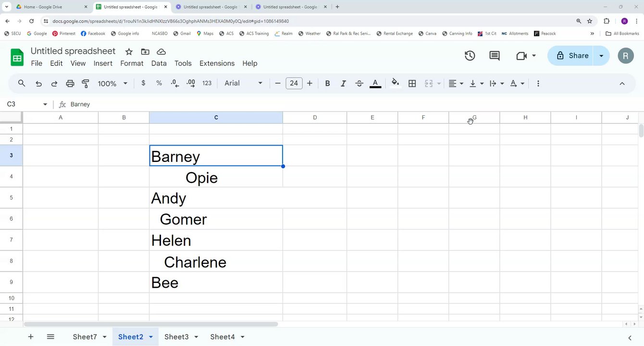
Task: Open the fill color bucket
Action: click(x=395, y=83)
